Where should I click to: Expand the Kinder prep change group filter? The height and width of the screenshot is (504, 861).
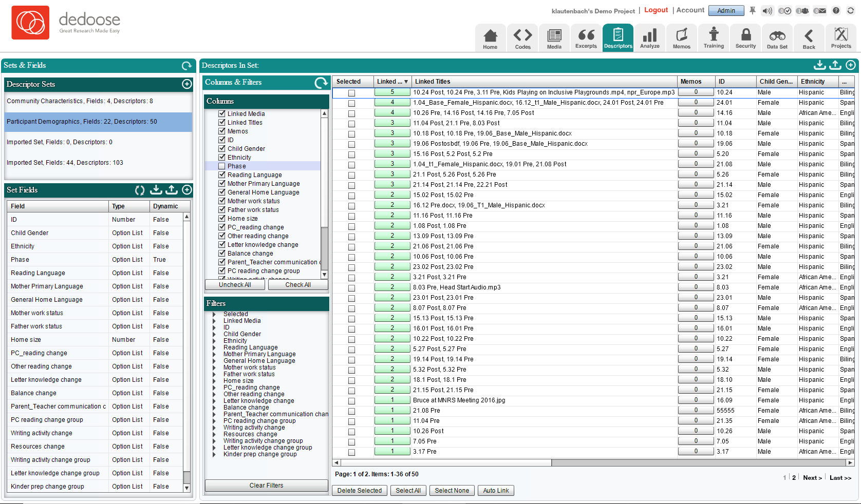[x=214, y=454]
